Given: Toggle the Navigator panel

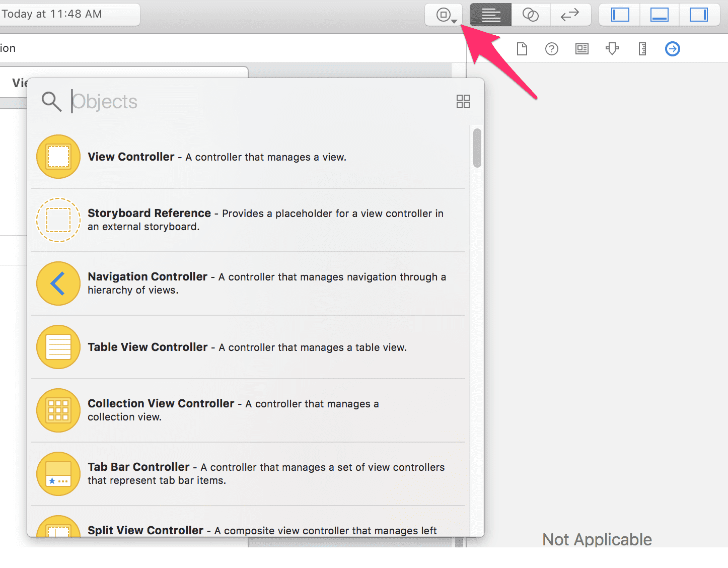Looking at the screenshot, I should 620,15.
